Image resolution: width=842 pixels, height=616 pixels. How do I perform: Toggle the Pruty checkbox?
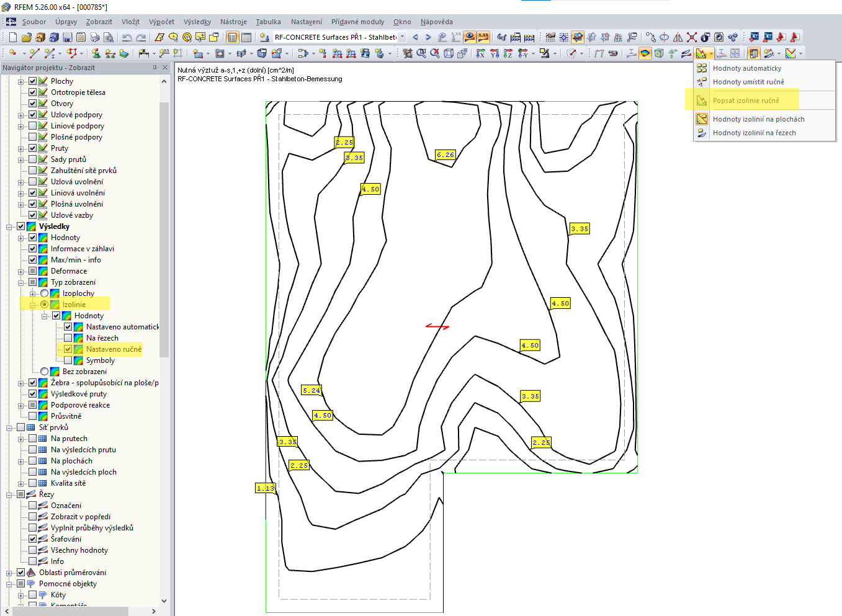pyautogui.click(x=32, y=148)
